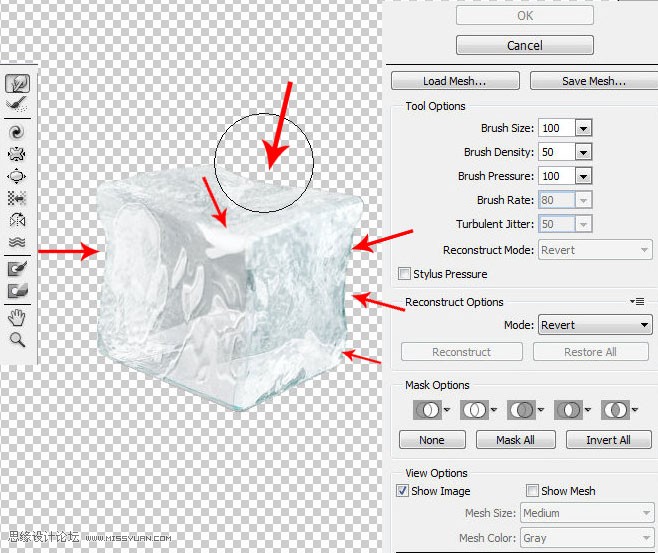Click the None mask button
Viewport: 658px width, 553px height.
432,440
